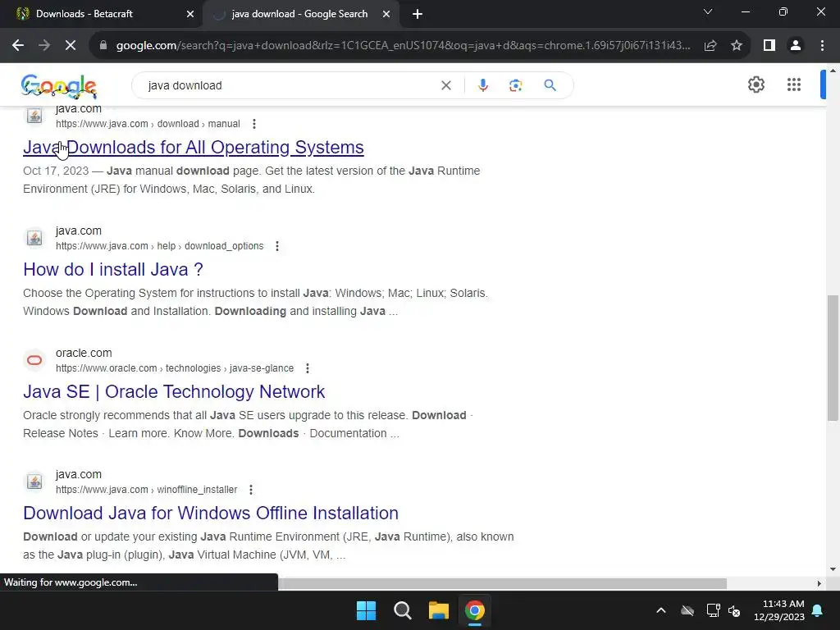The width and height of the screenshot is (840, 630).
Task: Open File Explorer from taskbar
Action: [438, 610]
